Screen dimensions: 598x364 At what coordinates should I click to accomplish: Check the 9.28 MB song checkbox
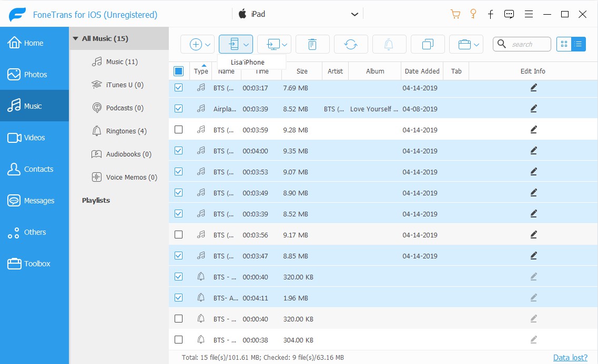click(178, 129)
